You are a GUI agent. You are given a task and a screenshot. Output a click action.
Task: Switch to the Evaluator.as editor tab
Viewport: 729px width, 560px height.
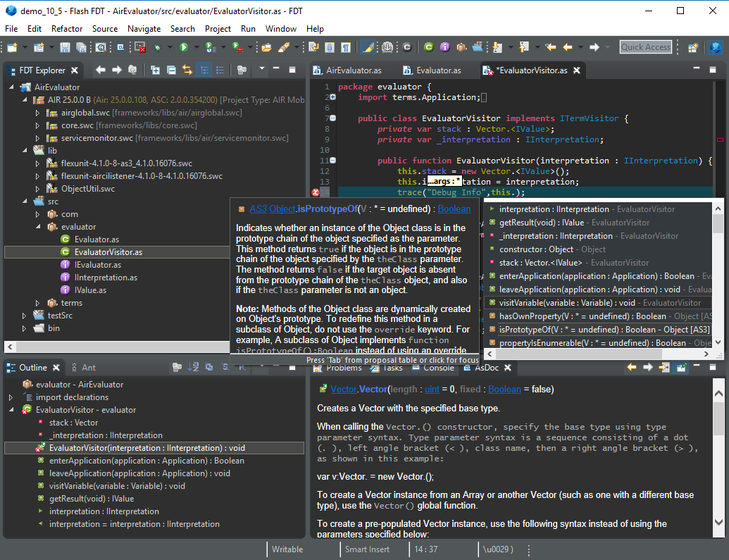point(438,70)
